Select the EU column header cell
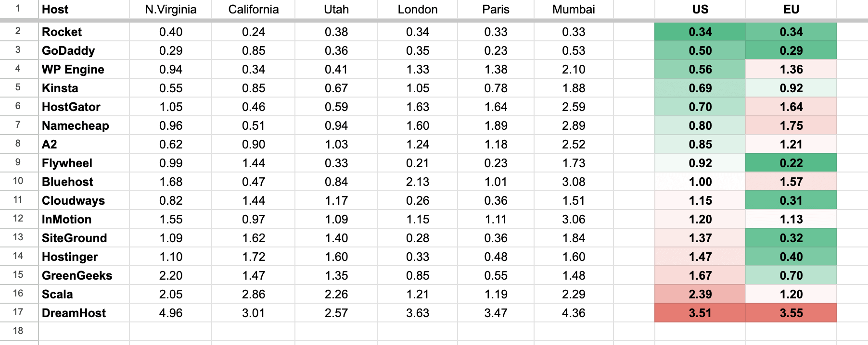This screenshot has width=868, height=345. coord(791,9)
